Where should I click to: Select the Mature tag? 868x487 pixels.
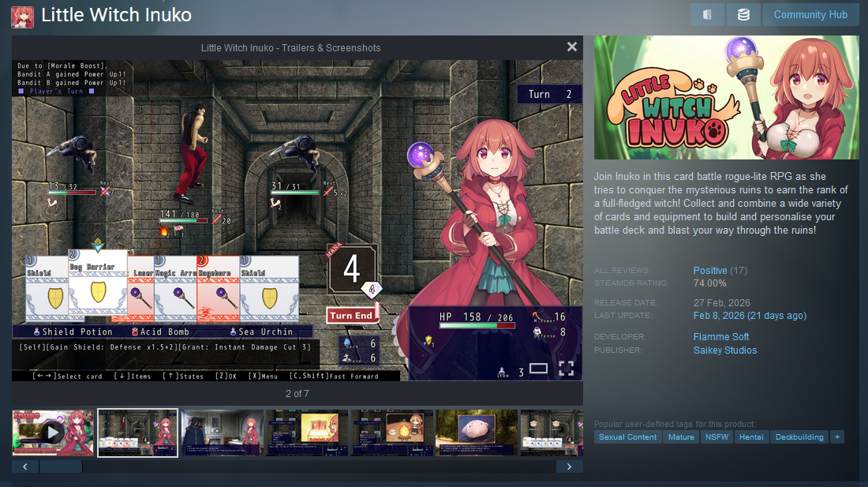(681, 436)
